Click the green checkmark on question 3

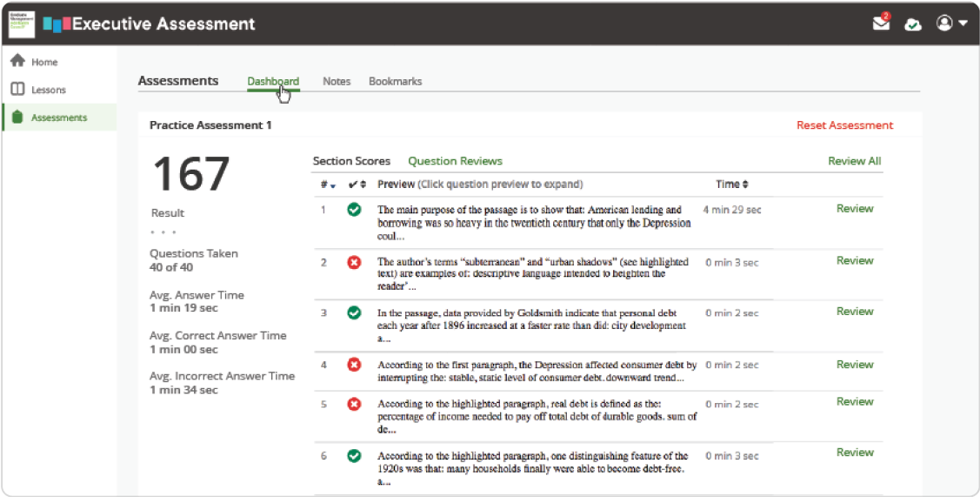click(x=354, y=312)
